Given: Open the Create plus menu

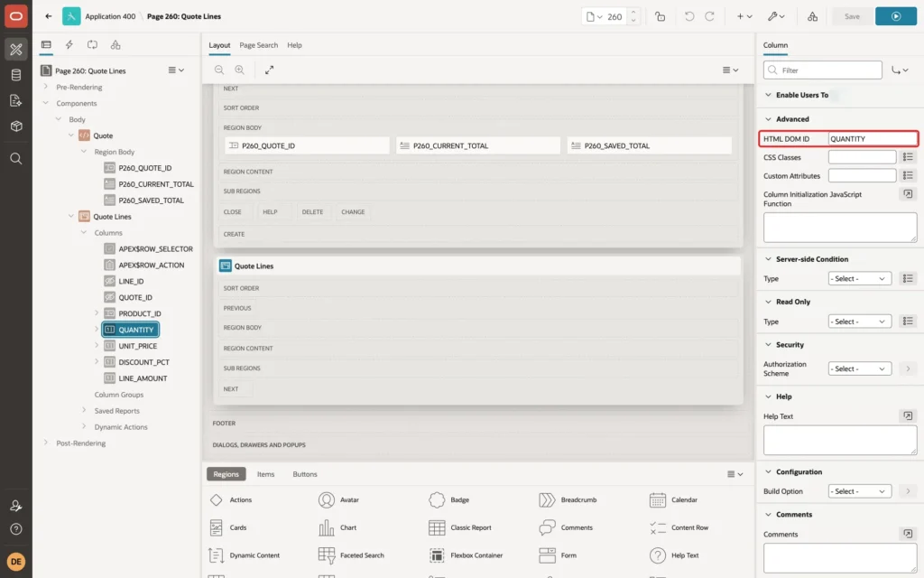Looking at the screenshot, I should (x=744, y=16).
